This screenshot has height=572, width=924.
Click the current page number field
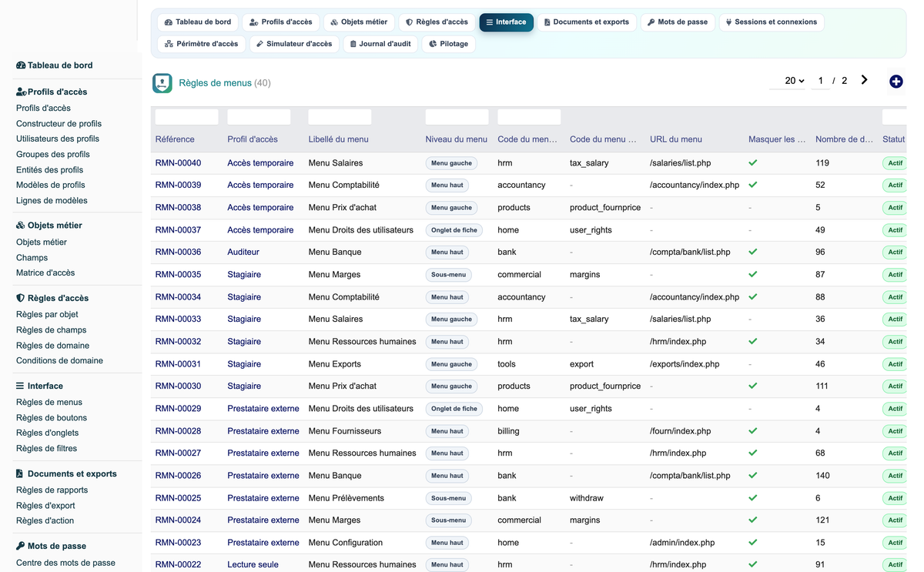821,81
